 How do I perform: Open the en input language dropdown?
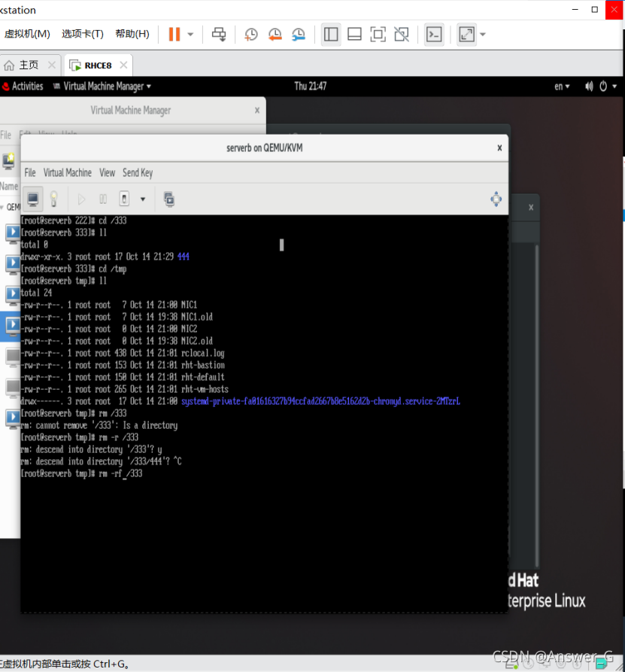[x=562, y=87]
